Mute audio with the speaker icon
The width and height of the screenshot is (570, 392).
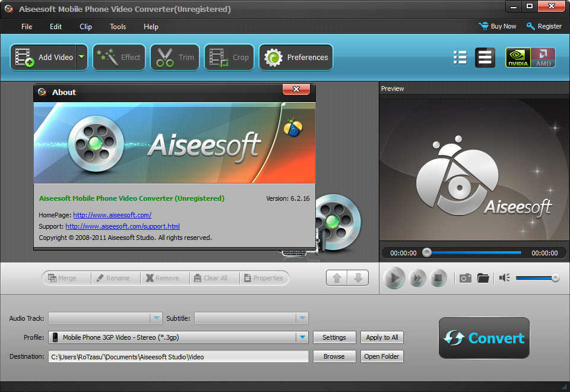click(x=505, y=278)
